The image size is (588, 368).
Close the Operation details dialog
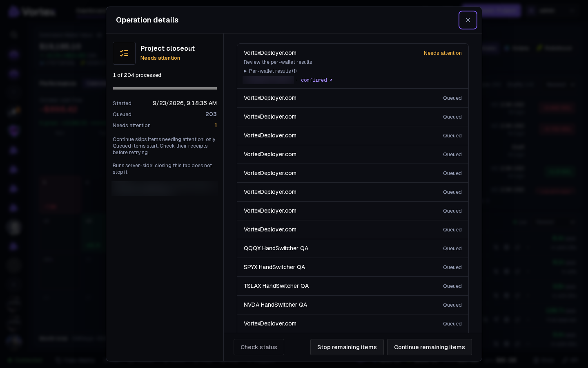pyautogui.click(x=468, y=20)
